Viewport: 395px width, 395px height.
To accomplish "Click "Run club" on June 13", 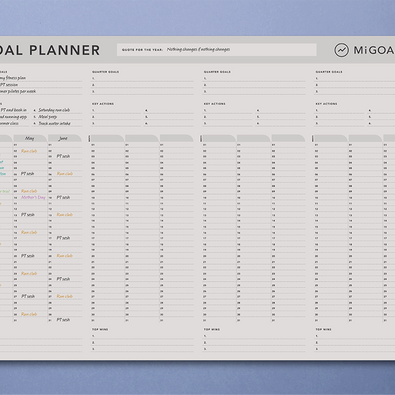I will (x=65, y=215).
